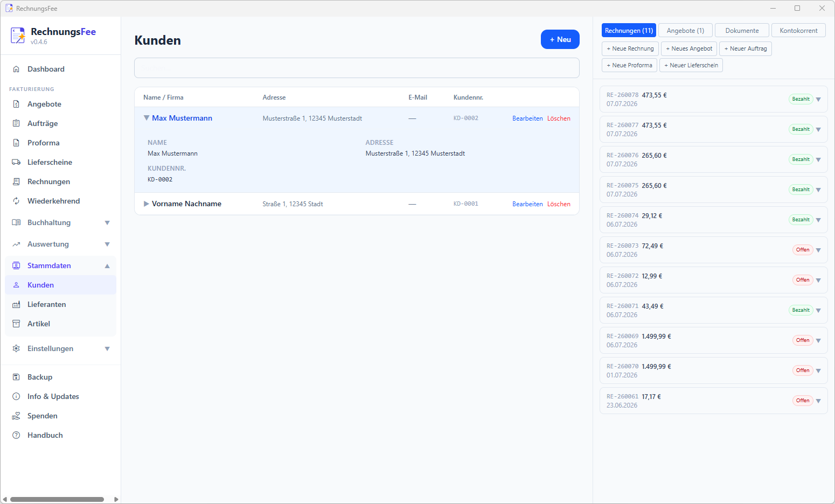Expand invoice RE-260078 details arrow
Image resolution: width=835 pixels, height=504 pixels.
pos(818,100)
